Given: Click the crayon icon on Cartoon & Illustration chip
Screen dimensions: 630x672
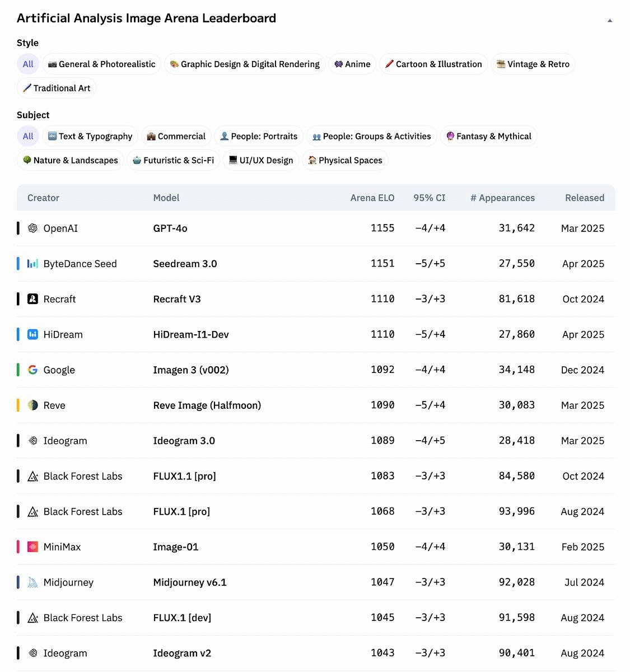Looking at the screenshot, I should tap(389, 64).
